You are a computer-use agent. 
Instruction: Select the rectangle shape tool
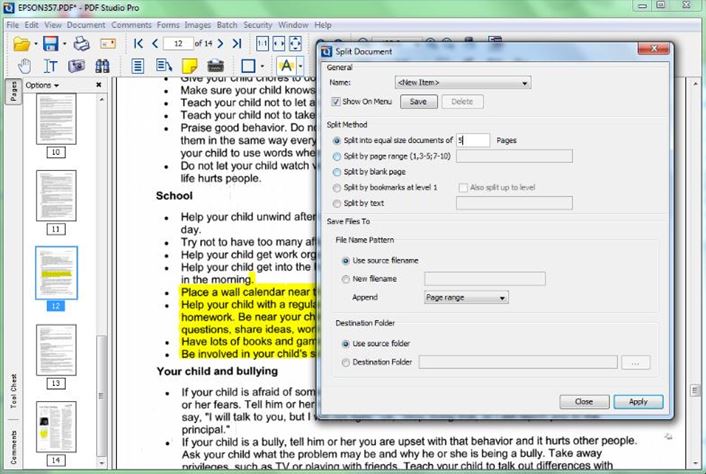tap(248, 66)
